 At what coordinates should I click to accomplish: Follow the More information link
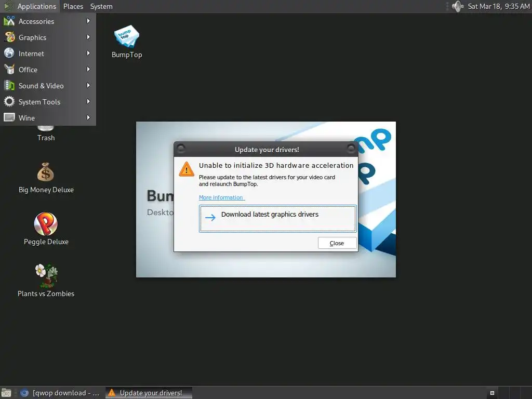[221, 197]
